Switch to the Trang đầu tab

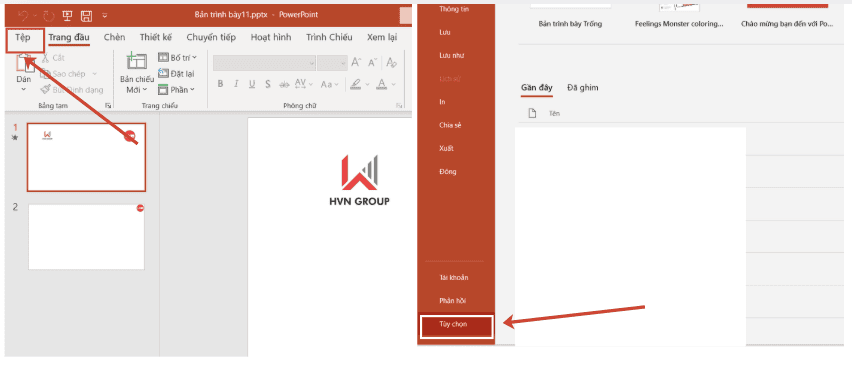click(x=68, y=38)
